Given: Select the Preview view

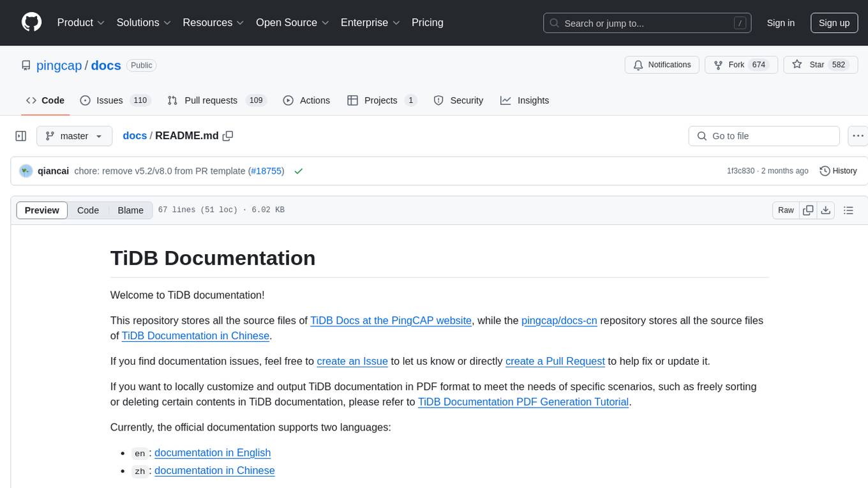Looking at the screenshot, I should click(42, 210).
